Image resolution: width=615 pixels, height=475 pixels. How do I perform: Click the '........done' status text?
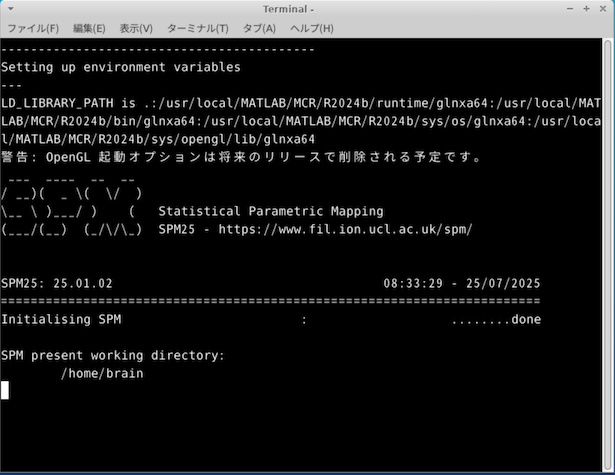tap(496, 319)
